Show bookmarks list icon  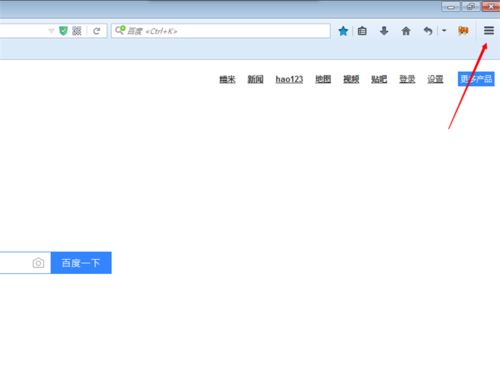[x=362, y=31]
